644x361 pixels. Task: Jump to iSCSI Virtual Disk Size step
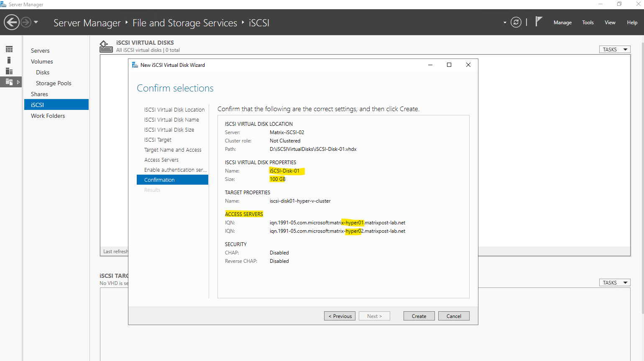point(169,130)
